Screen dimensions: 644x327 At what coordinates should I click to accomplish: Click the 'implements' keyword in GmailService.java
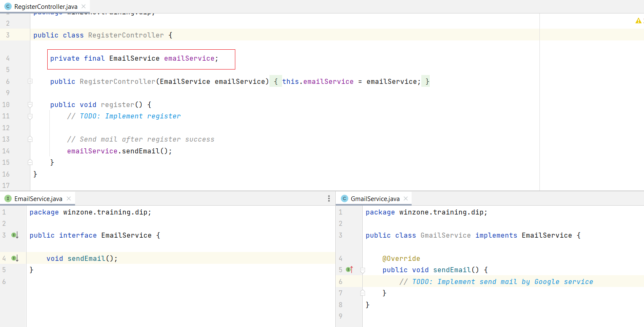[x=496, y=235]
